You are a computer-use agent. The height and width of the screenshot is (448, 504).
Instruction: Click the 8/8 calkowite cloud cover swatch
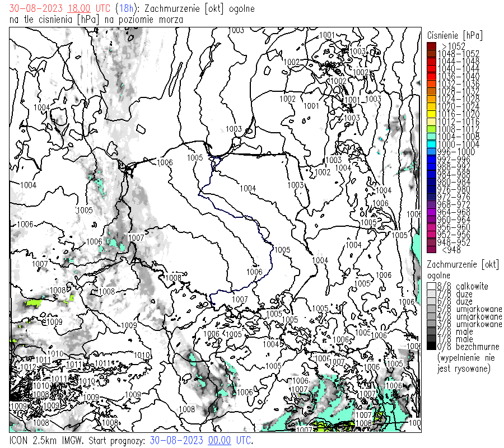click(x=431, y=286)
